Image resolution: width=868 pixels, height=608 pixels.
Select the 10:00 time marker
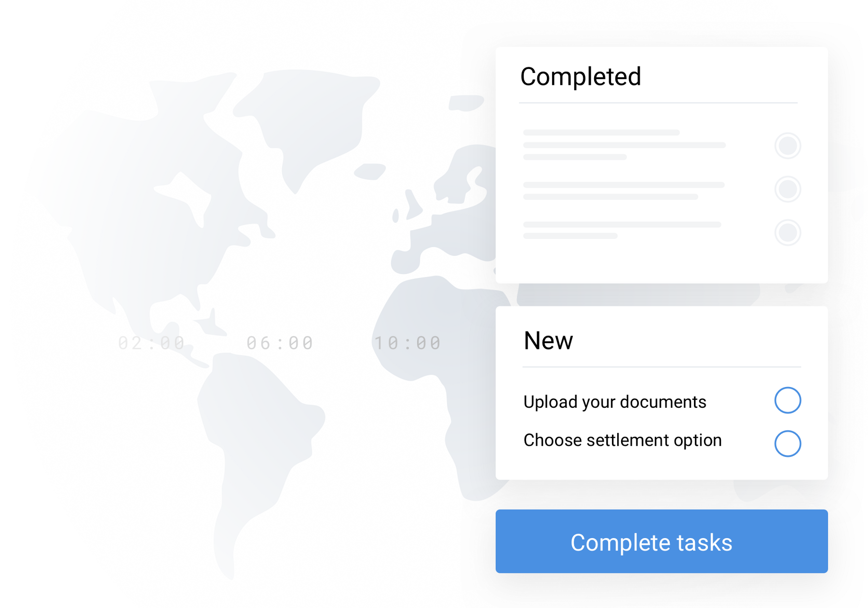tap(407, 343)
